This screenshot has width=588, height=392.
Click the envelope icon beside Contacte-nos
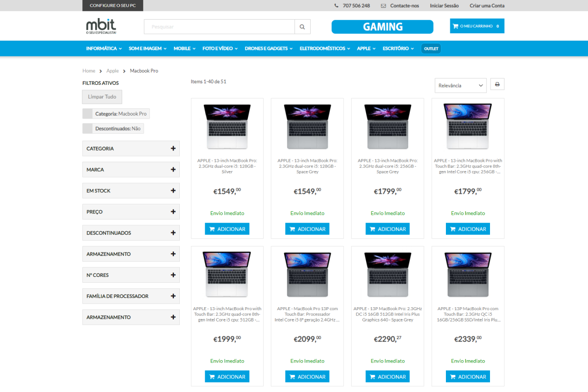pos(384,6)
